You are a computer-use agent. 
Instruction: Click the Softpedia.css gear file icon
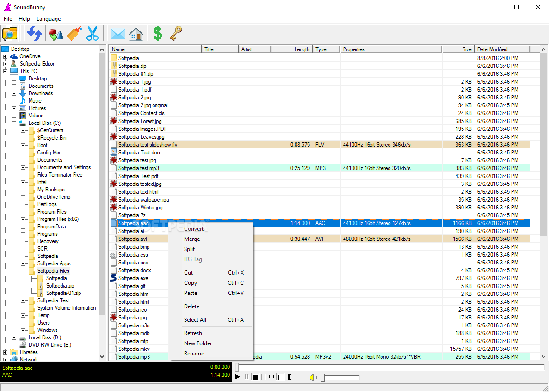[113, 255]
